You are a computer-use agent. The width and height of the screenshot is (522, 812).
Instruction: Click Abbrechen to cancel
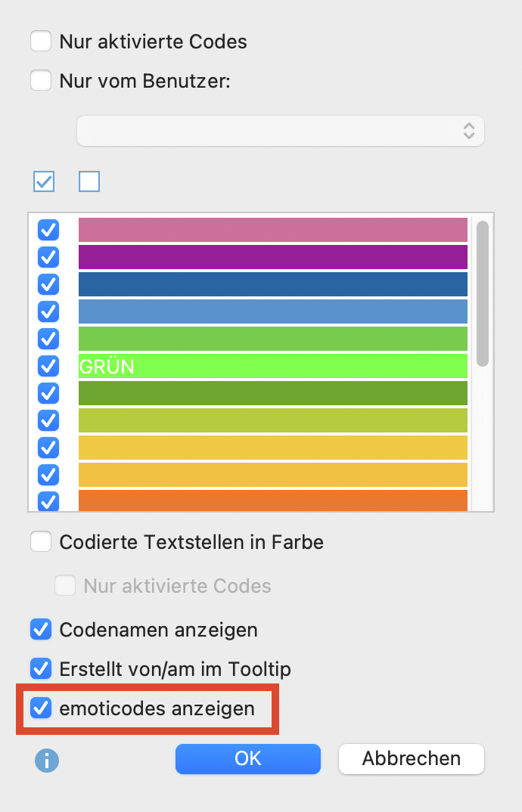411,758
